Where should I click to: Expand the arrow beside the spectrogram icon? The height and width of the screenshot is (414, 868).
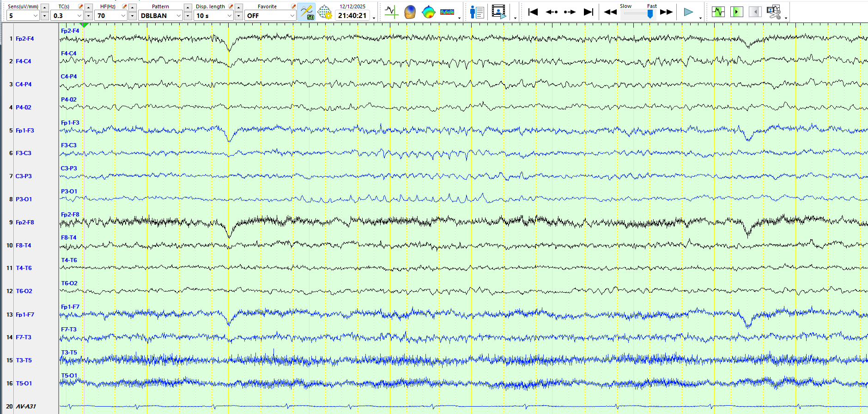pos(459,18)
